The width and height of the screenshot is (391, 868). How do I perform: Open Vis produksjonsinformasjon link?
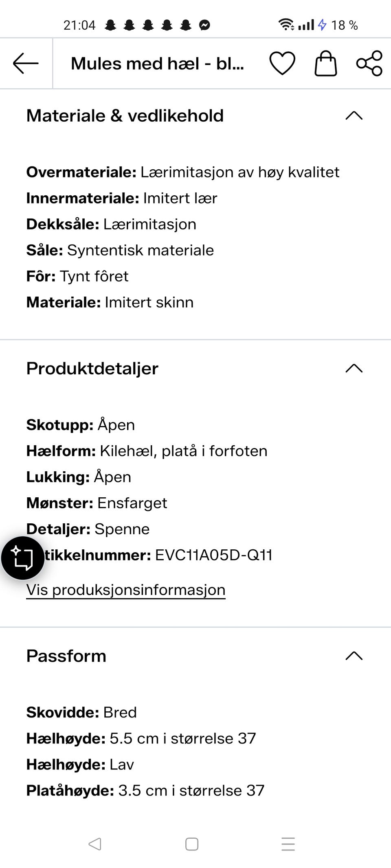click(x=126, y=590)
